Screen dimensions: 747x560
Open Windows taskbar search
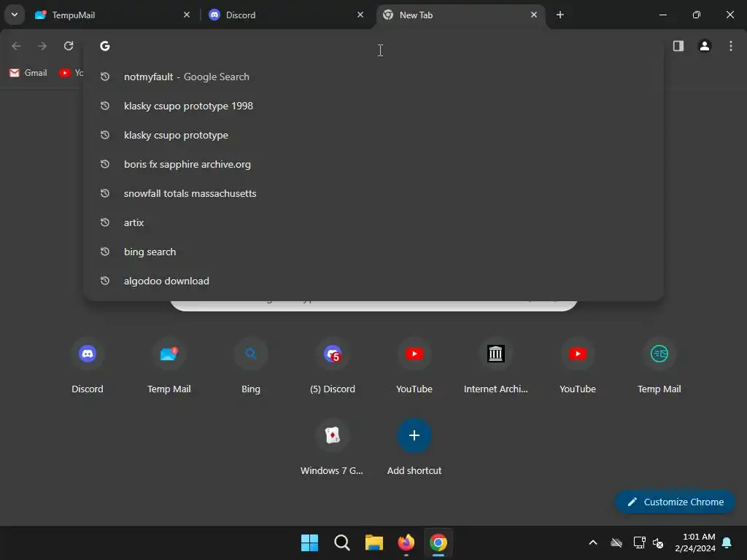(341, 542)
